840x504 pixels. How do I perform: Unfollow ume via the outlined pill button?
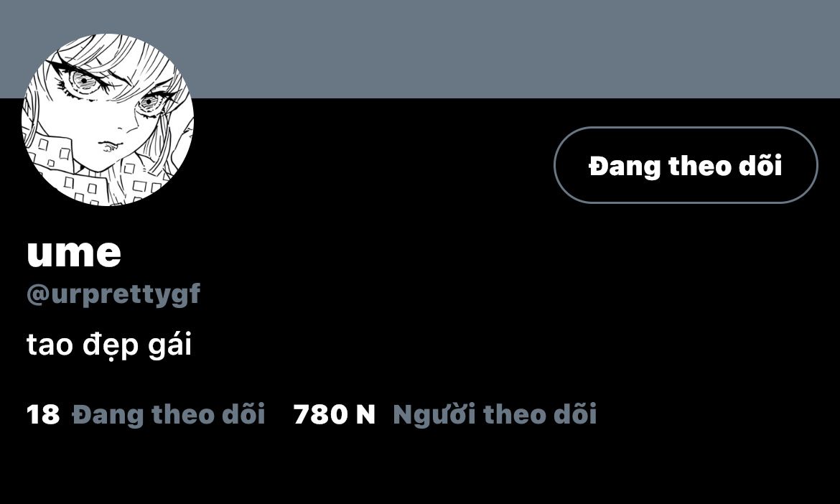686,165
